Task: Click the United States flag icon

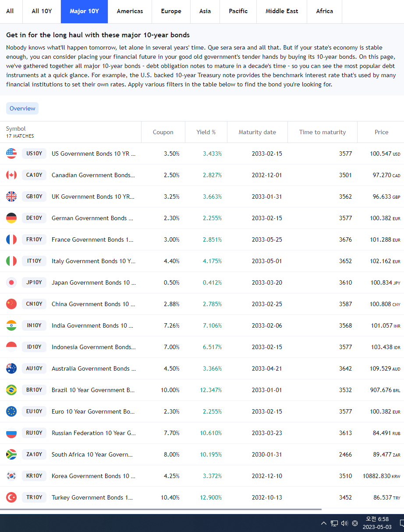Action: click(x=11, y=154)
